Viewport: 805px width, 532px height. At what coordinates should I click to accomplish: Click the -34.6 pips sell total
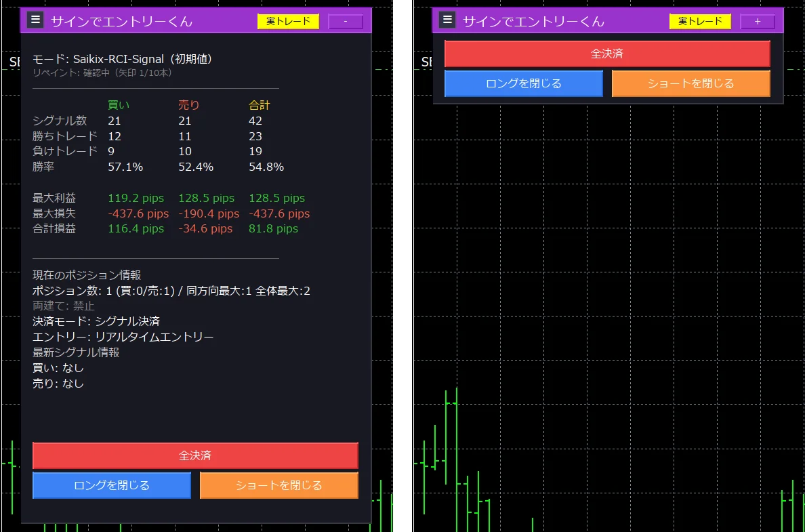[x=205, y=229]
